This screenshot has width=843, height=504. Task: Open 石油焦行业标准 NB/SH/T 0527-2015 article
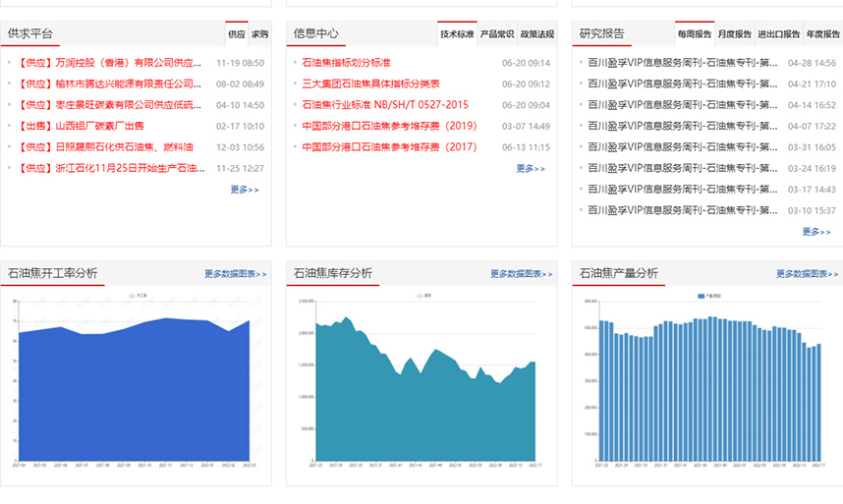(x=385, y=104)
